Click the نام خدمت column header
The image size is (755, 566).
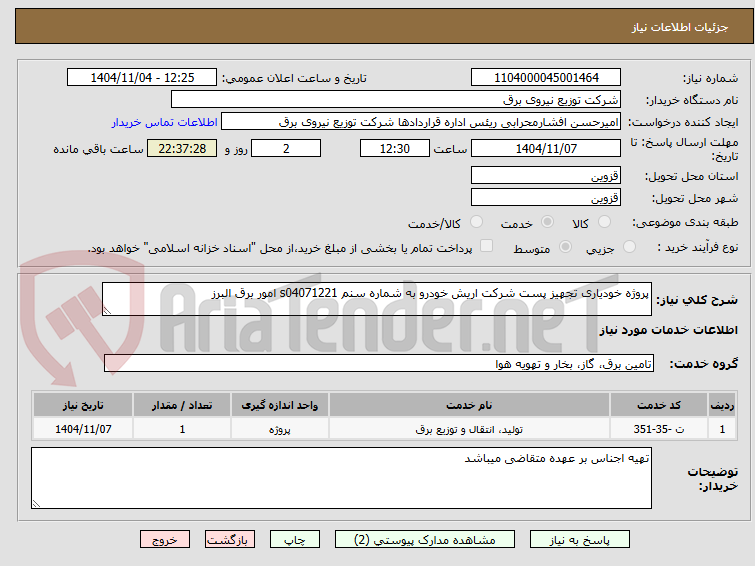469,405
